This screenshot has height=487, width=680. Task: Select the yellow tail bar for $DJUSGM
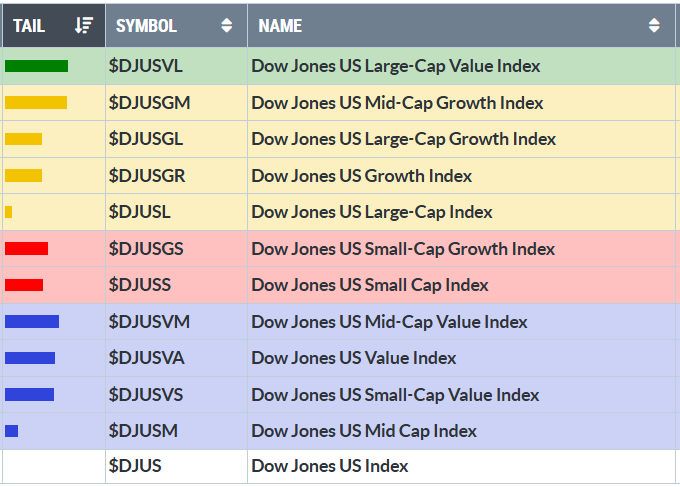pyautogui.click(x=36, y=102)
